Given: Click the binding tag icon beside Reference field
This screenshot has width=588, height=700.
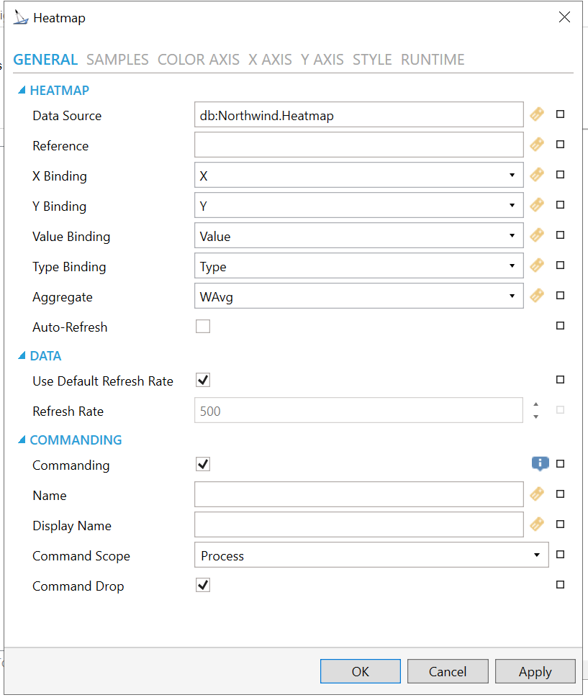Looking at the screenshot, I should tap(536, 145).
